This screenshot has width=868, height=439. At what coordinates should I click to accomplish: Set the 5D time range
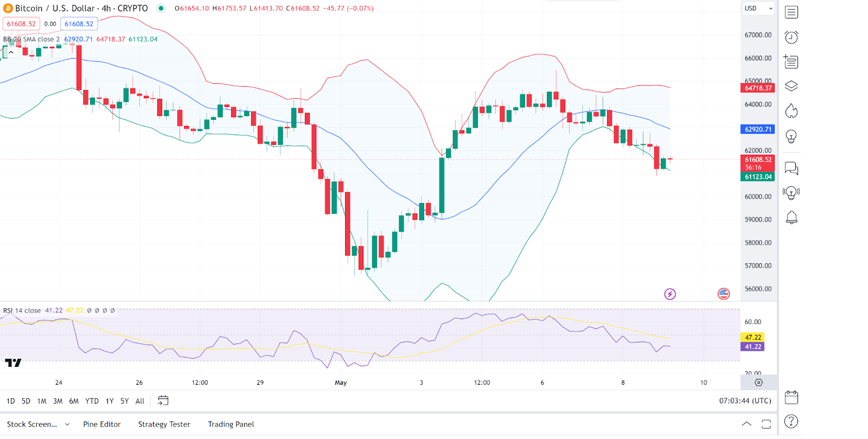click(x=25, y=401)
